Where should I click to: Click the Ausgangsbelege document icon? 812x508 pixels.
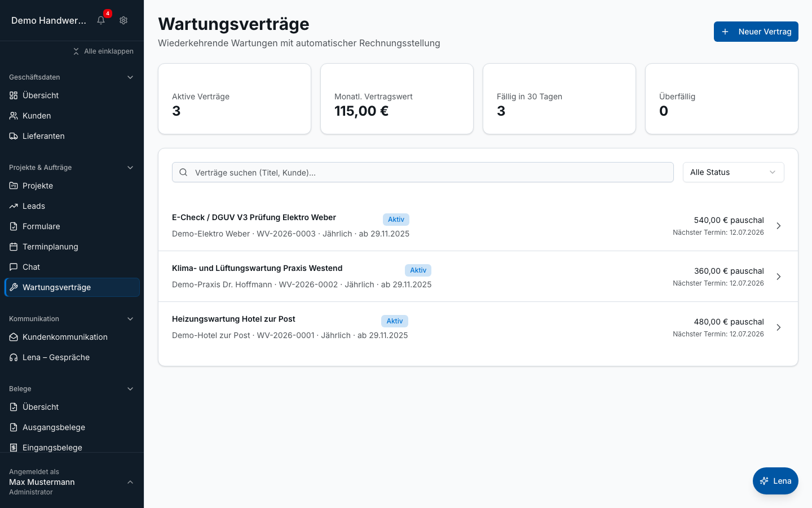pyautogui.click(x=14, y=427)
